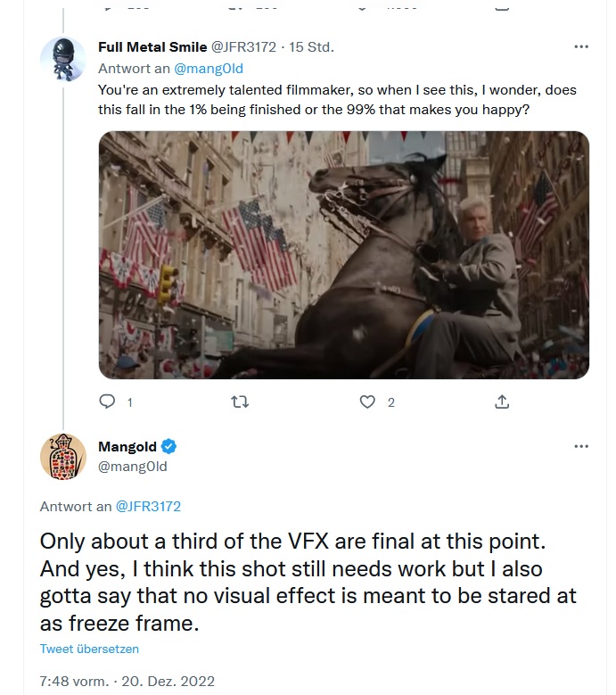Click the @mang0ld handle under Mangold's name
The image size is (616, 695).
click(x=133, y=466)
